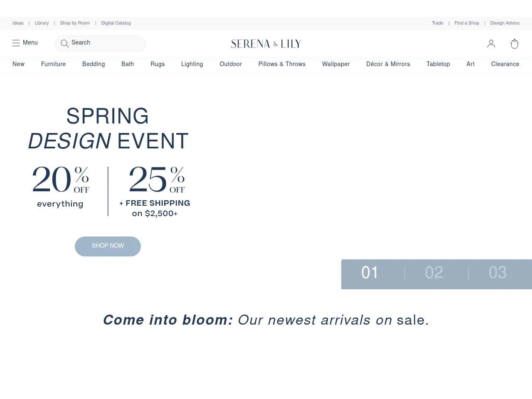
Task: Open the account profile icon
Action: [491, 44]
